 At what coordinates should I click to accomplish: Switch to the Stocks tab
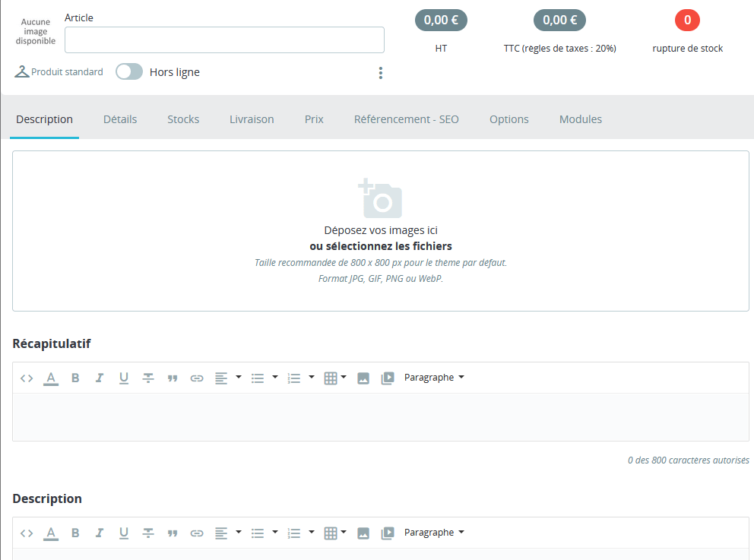point(183,119)
